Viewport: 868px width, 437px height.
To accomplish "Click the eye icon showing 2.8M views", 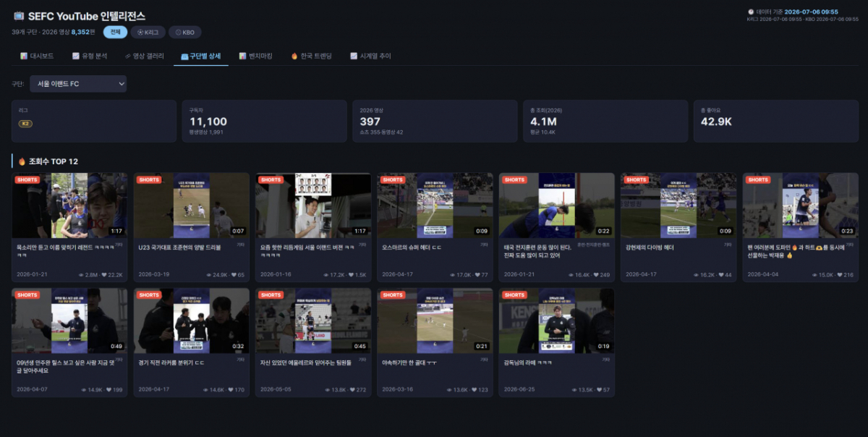I will 82,275.
